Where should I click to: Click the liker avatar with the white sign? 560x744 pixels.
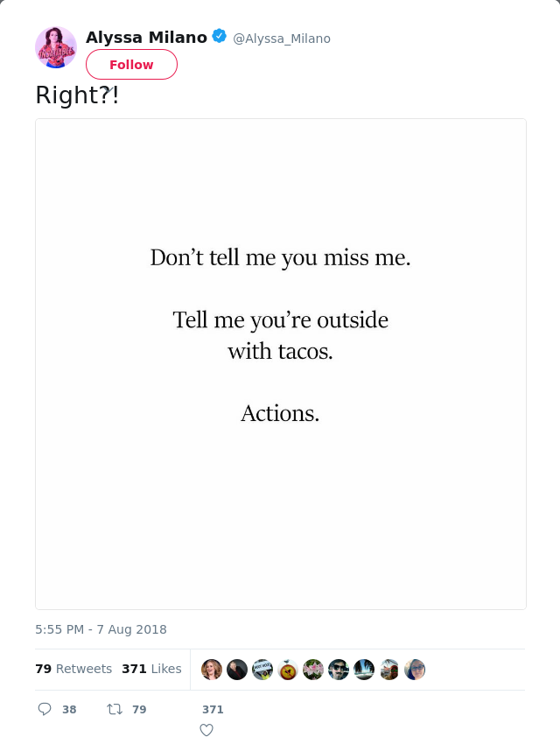point(262,670)
